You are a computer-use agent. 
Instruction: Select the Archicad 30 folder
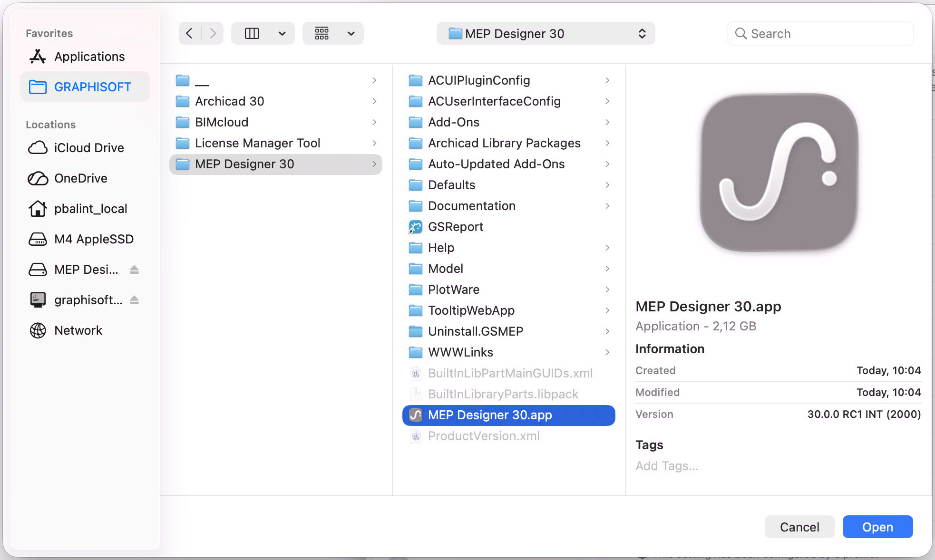pos(276,101)
